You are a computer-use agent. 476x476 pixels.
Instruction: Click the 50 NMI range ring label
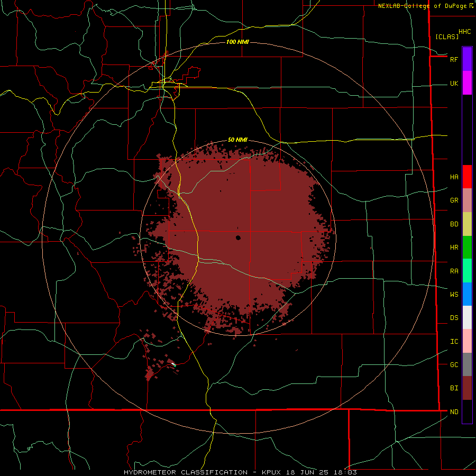(x=237, y=140)
